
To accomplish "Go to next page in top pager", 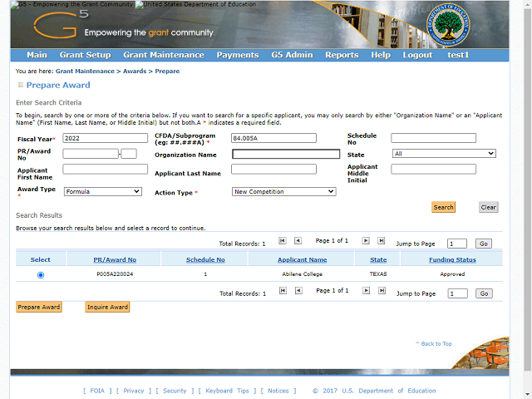I will pos(366,240).
